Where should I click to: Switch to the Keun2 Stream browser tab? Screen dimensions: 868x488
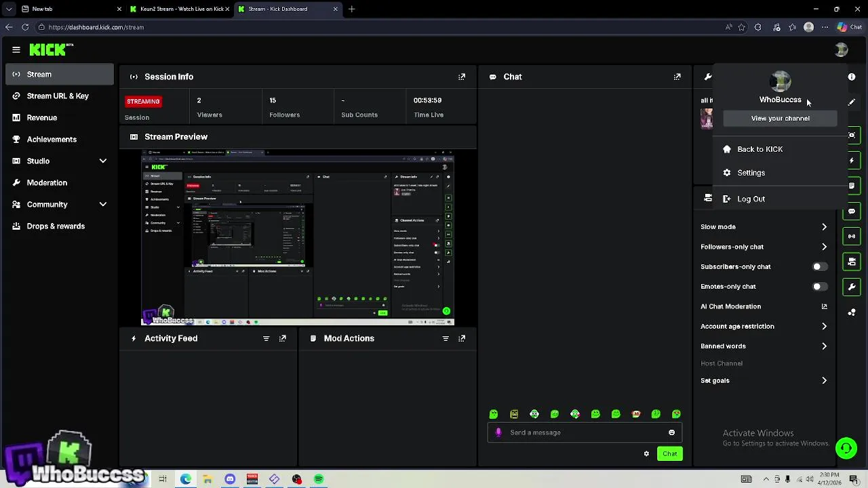pyautogui.click(x=180, y=9)
